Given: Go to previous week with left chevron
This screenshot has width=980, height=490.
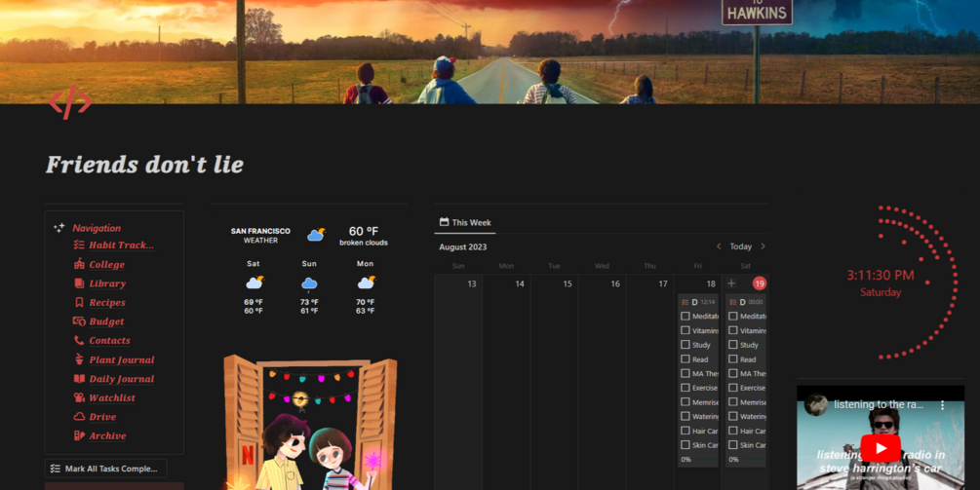Looking at the screenshot, I should coord(718,246).
